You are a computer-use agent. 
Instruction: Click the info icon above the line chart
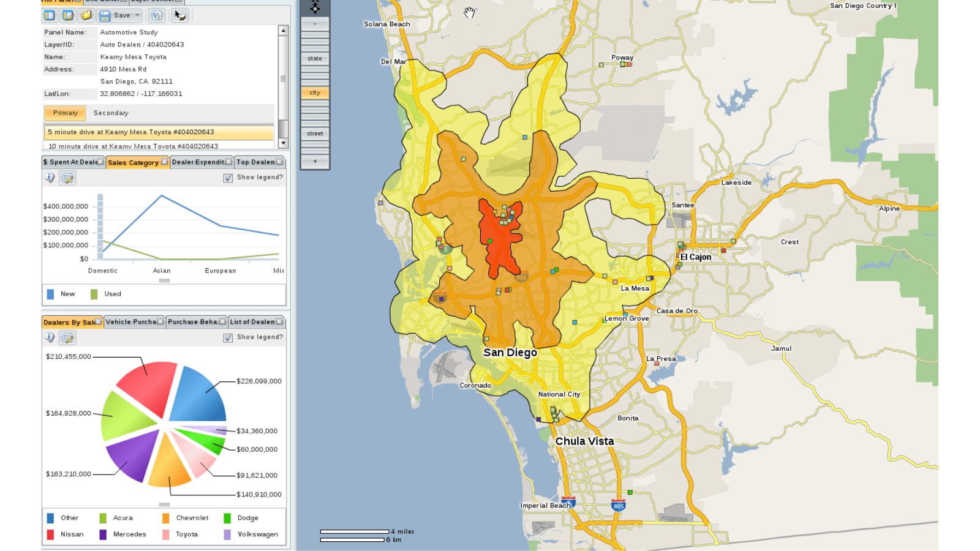[50, 178]
